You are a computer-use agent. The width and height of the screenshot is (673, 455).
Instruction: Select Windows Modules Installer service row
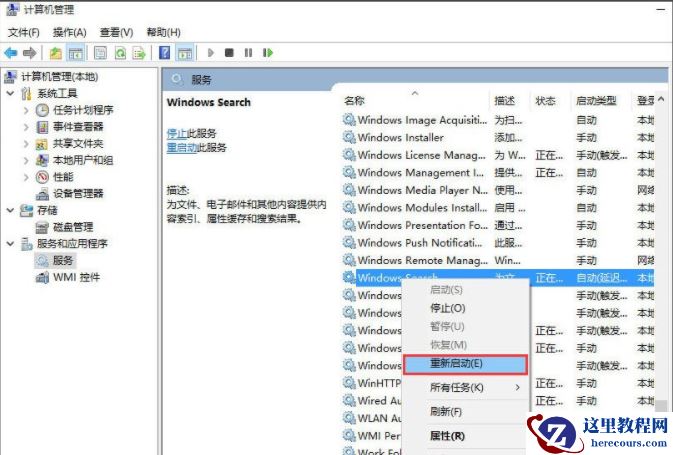(498, 208)
